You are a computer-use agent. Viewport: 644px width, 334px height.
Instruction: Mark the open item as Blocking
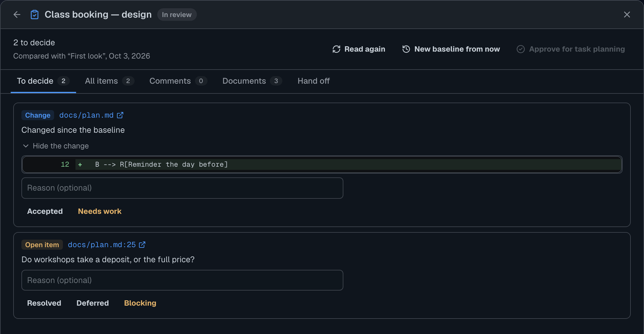140,303
